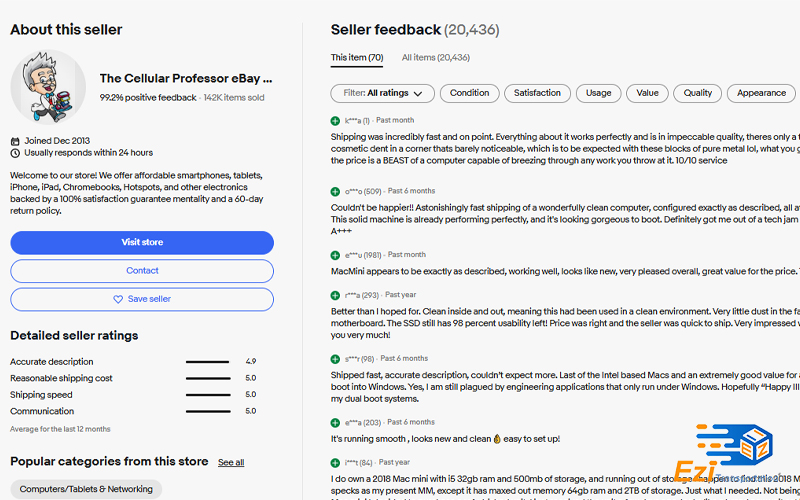The width and height of the screenshot is (800, 500).
Task: Select the Value filter chip
Action: 647,93
